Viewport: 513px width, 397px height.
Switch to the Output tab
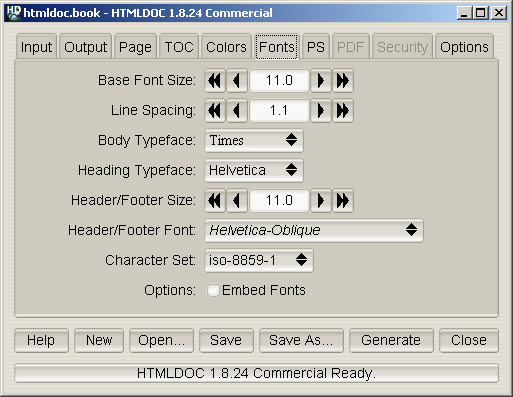point(86,47)
